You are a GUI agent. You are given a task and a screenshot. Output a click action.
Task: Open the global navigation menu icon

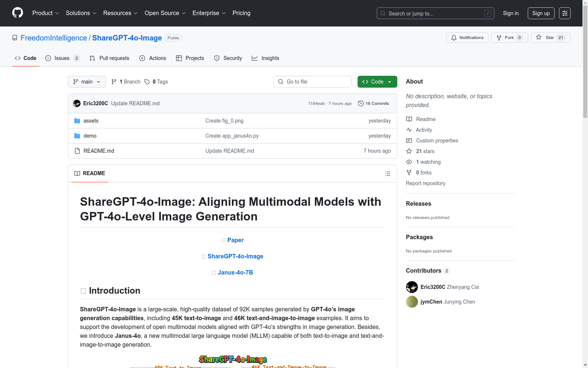tap(564, 13)
